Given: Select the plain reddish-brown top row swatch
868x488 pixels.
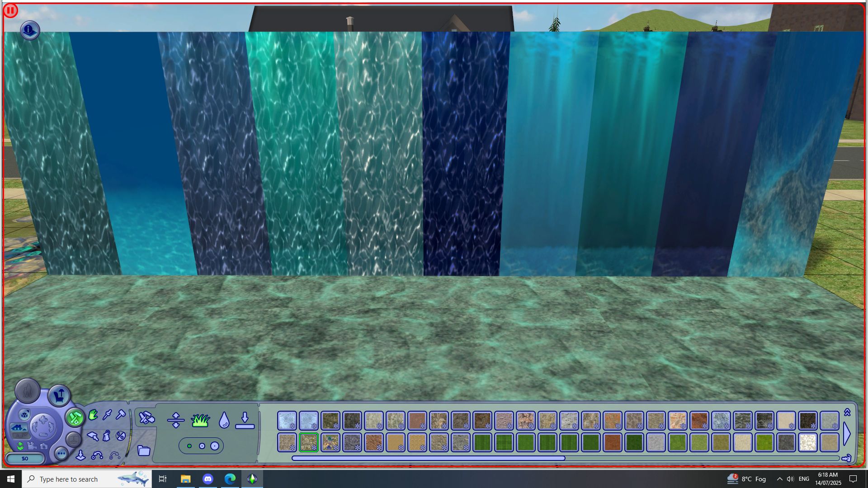Looking at the screenshot, I should (417, 420).
